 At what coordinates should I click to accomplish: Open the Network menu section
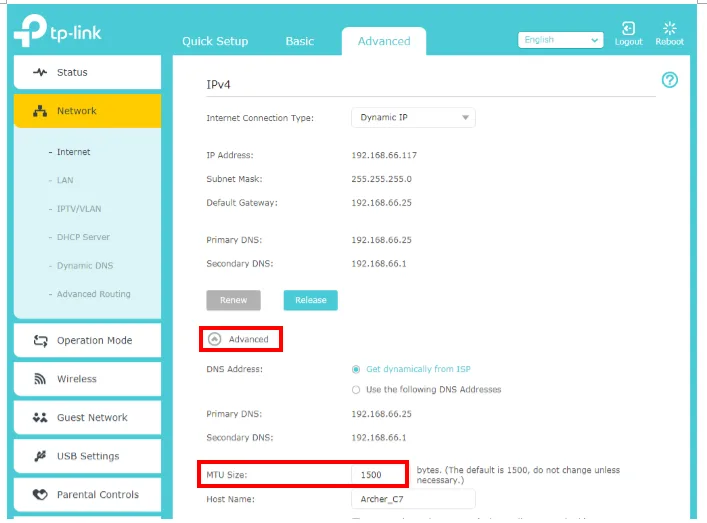87,111
